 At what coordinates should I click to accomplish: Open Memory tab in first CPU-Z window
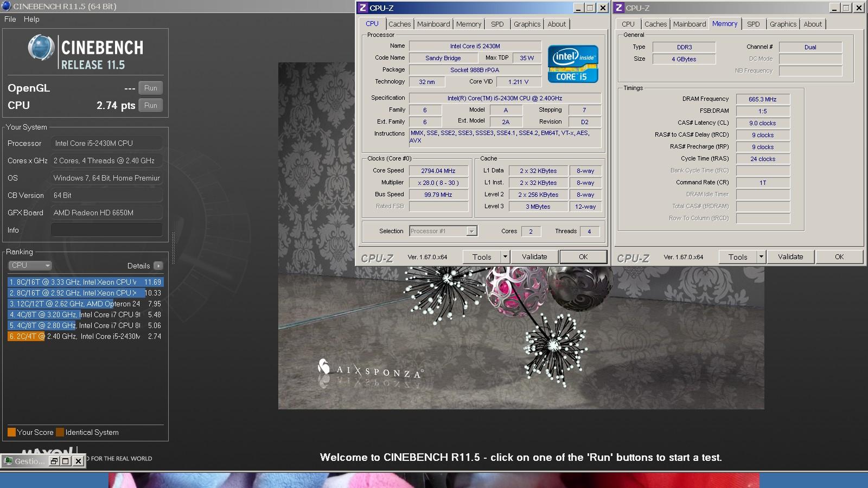(x=469, y=24)
